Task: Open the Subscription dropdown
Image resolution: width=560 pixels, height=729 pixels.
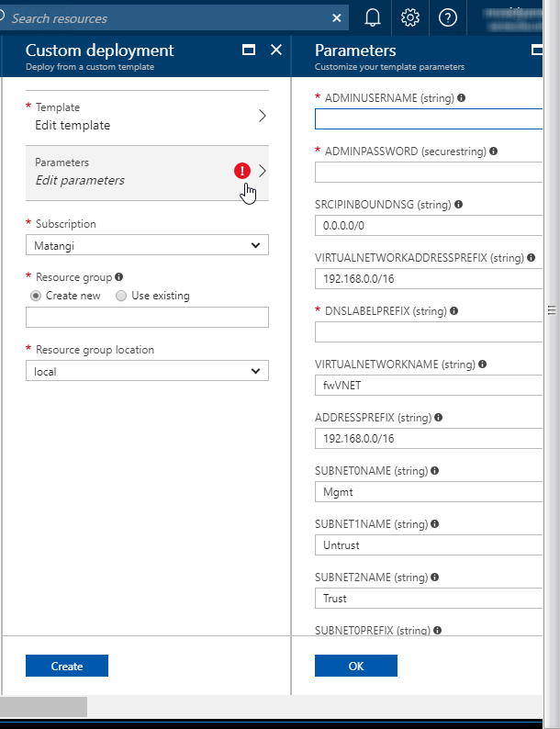Action: click(x=147, y=245)
